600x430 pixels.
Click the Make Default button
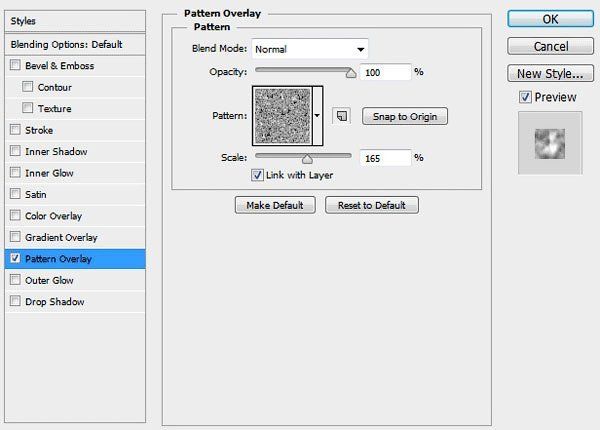tap(275, 205)
